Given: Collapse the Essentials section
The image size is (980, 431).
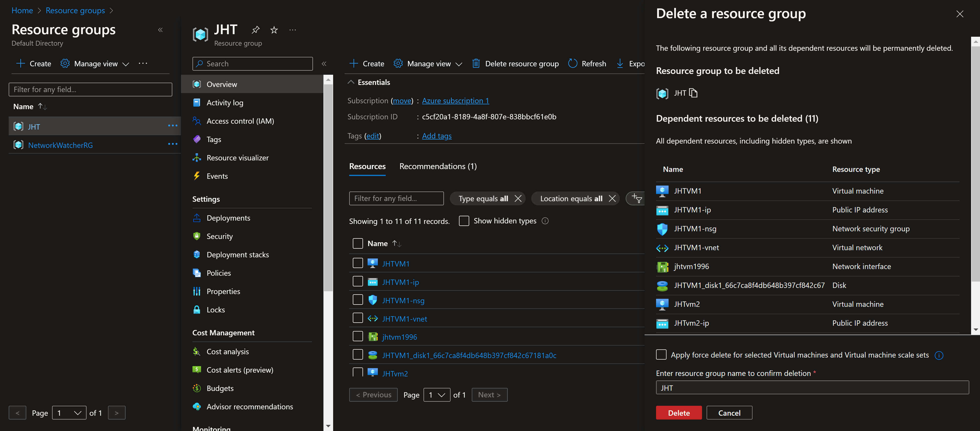Looking at the screenshot, I should 369,82.
